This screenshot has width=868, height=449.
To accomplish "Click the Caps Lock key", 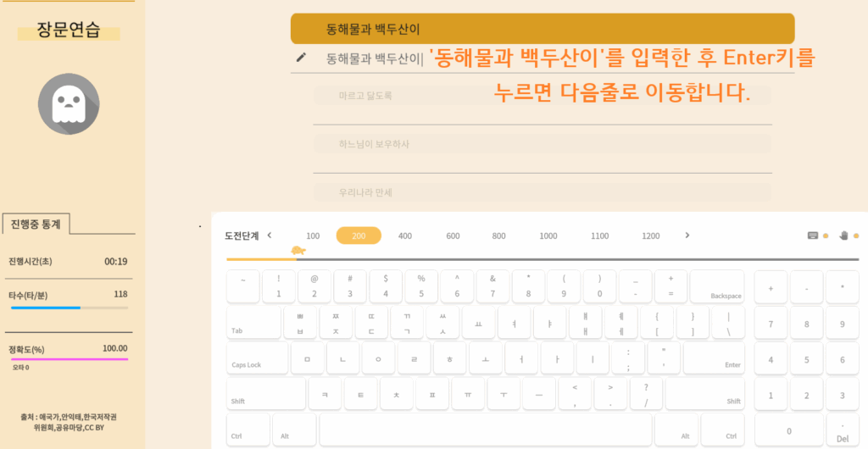I will tap(258, 358).
